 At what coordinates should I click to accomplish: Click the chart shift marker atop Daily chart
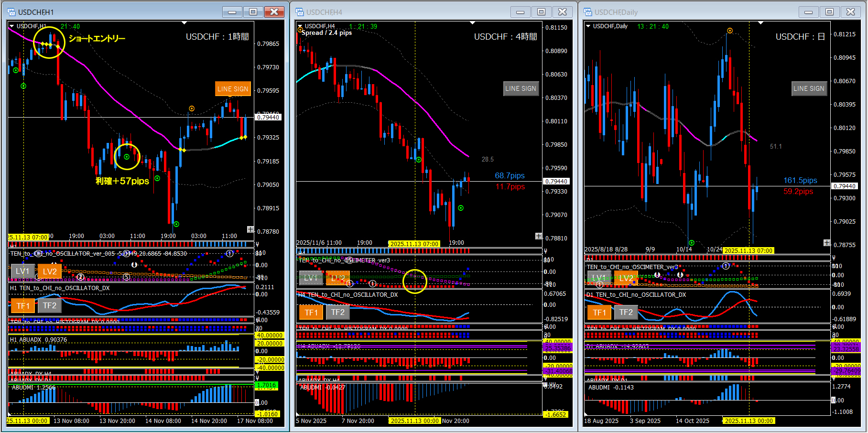761,23
